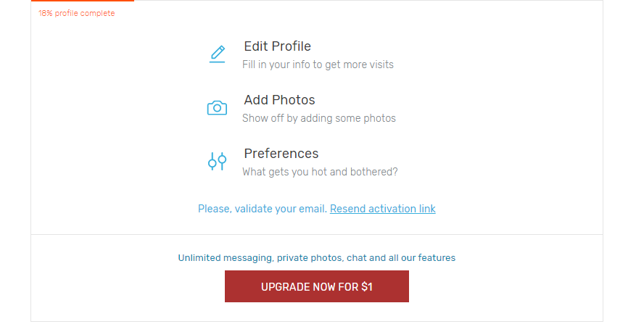Click the "Unlimited messaging, private photos" tagline
The width and height of the screenshot is (644, 332).
pos(317,258)
